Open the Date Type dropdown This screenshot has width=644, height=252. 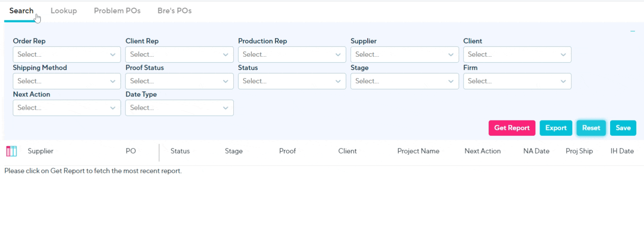pyautogui.click(x=179, y=108)
